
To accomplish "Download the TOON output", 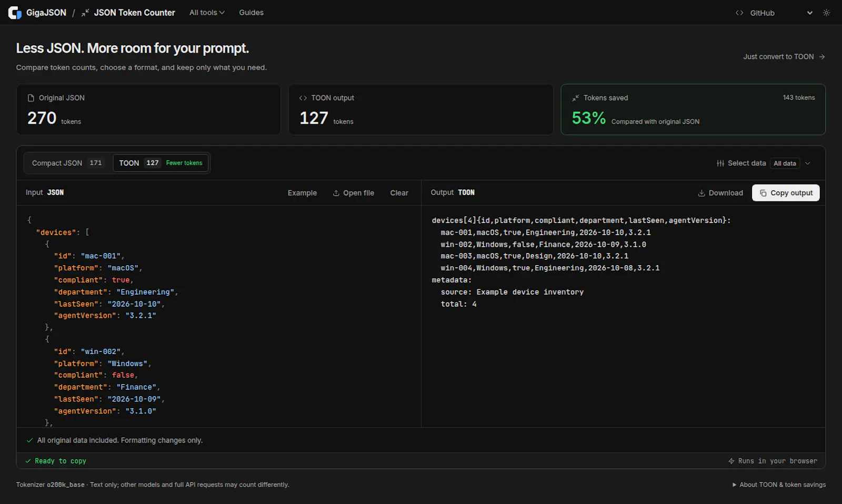I will tap(720, 193).
